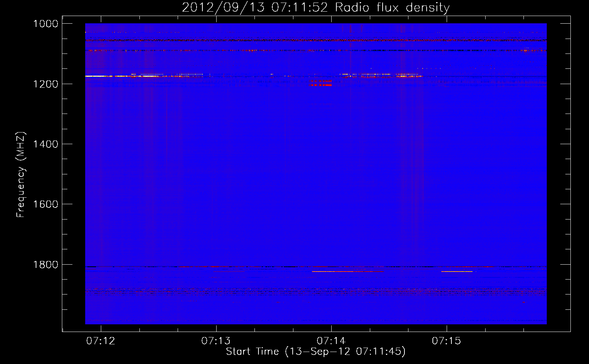Click the short orange line near 07:15 below 1800 MHz
Image resolution: width=589 pixels, height=364 pixels.
coord(456,272)
